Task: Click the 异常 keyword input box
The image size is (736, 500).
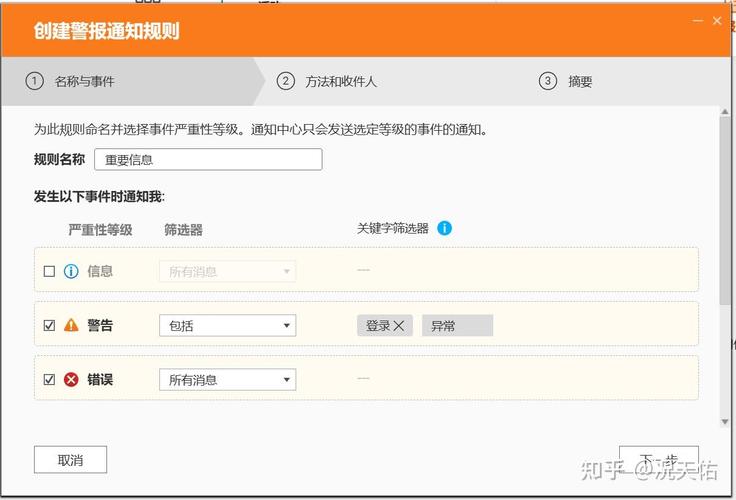Action: click(x=457, y=325)
